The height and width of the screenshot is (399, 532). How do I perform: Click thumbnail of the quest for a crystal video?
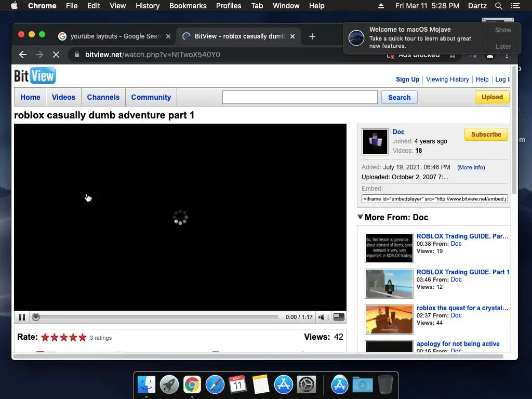pyautogui.click(x=389, y=320)
